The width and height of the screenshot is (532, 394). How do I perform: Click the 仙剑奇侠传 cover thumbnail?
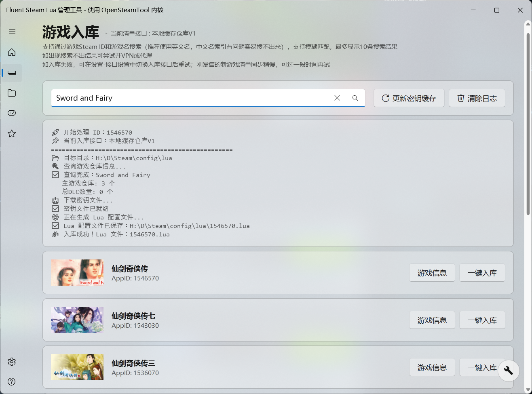(77, 273)
